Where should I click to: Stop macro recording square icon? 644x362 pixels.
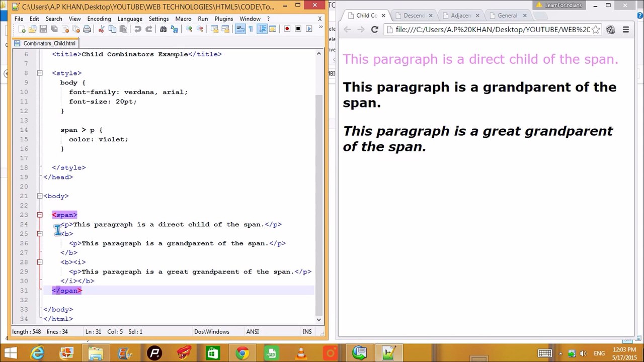(298, 29)
